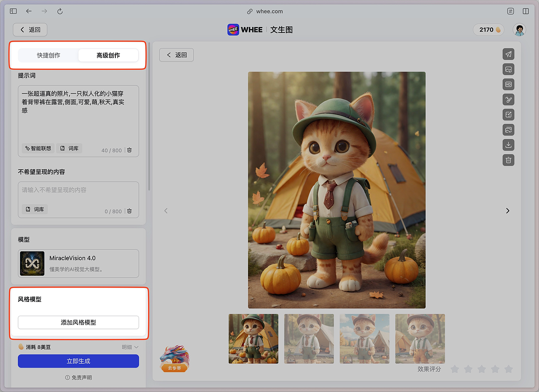Image resolution: width=539 pixels, height=392 pixels.
Task: Click the 文生图 page title
Action: click(x=281, y=29)
